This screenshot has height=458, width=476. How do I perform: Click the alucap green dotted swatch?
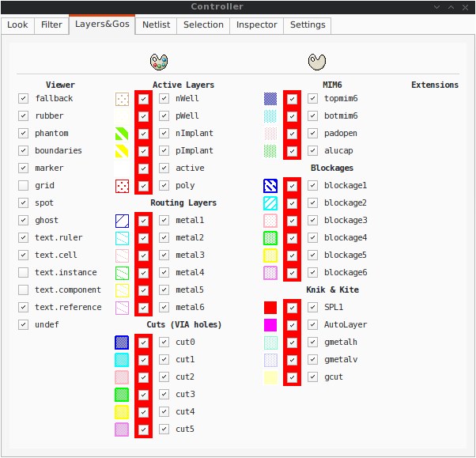[270, 151]
